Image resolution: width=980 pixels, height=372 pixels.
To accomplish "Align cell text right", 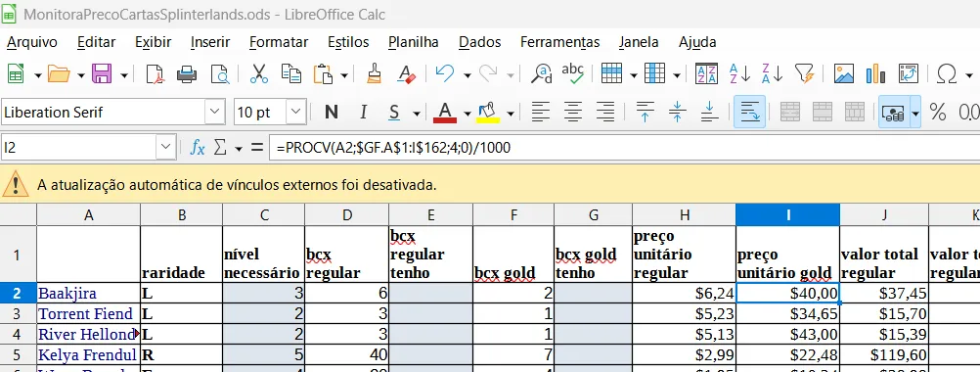I will tap(605, 113).
